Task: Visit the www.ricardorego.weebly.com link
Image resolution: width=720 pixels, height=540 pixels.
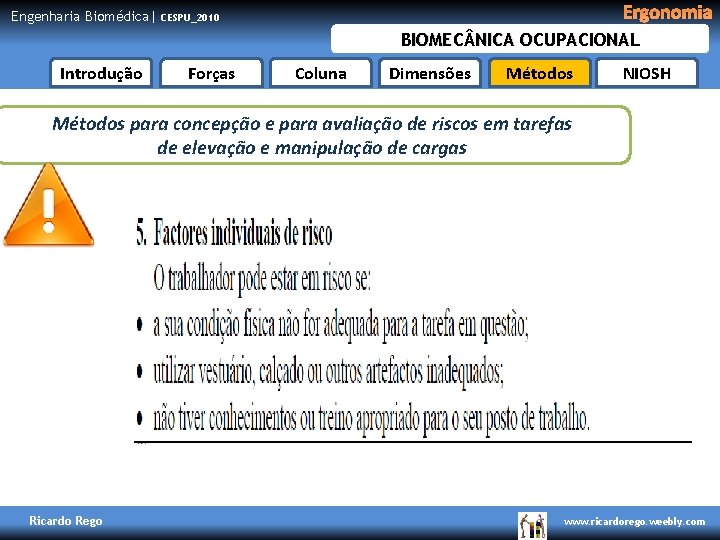Action: [x=634, y=522]
